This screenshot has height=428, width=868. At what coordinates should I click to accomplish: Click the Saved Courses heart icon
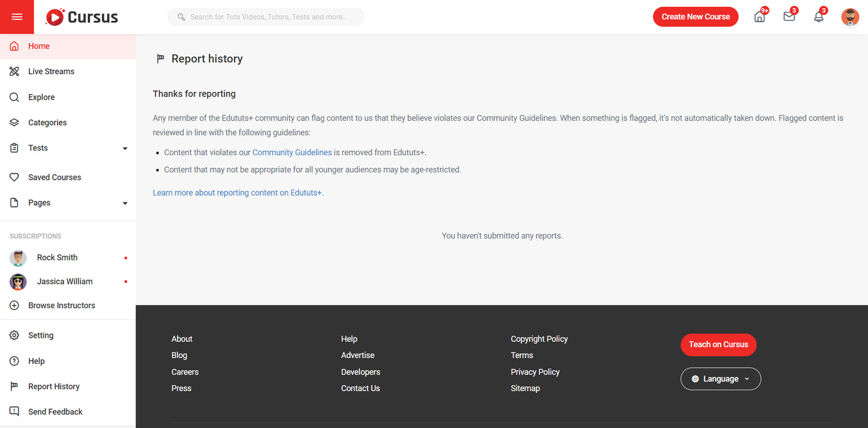pos(15,177)
